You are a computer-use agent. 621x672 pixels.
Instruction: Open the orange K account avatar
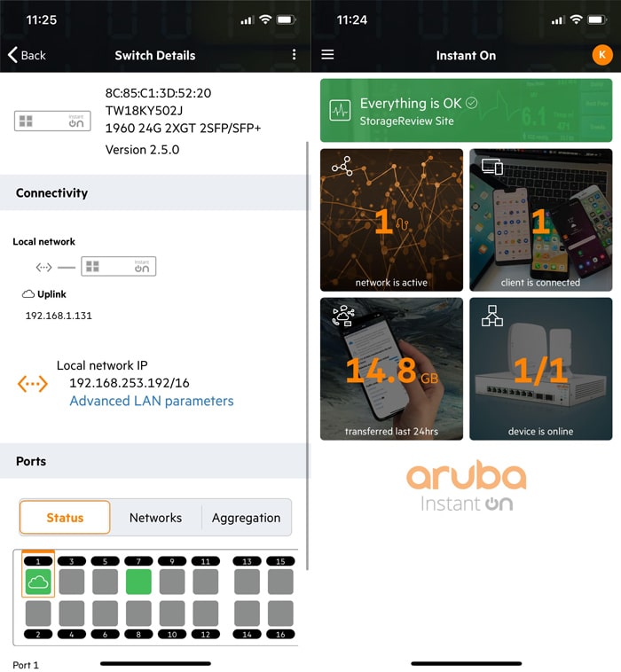point(602,55)
